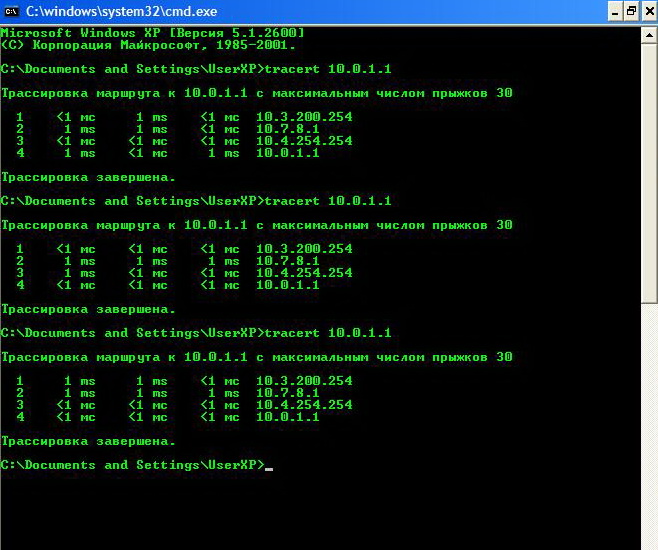Click the Корпорация Майкрософт copyright line
The height and width of the screenshot is (550, 658).
[x=148, y=45]
